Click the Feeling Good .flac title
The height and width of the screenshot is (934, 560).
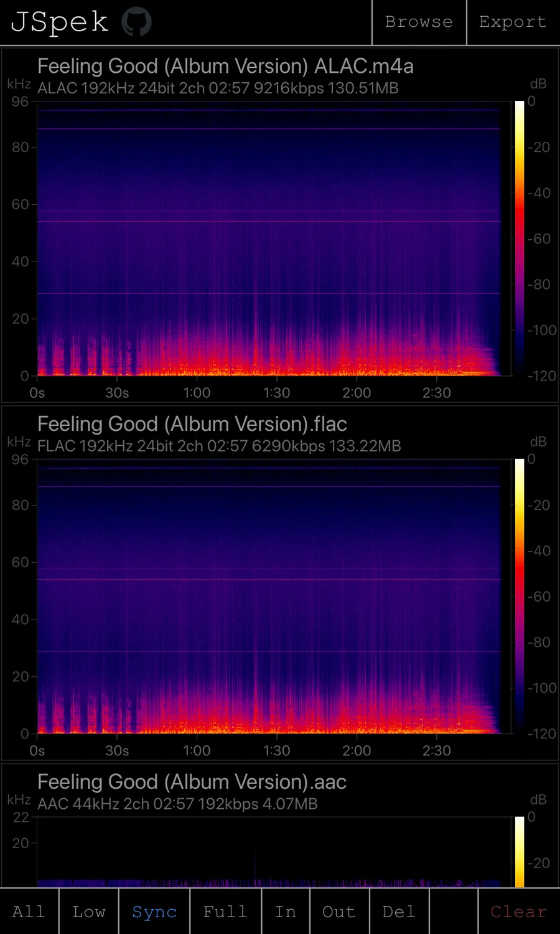tap(192, 424)
